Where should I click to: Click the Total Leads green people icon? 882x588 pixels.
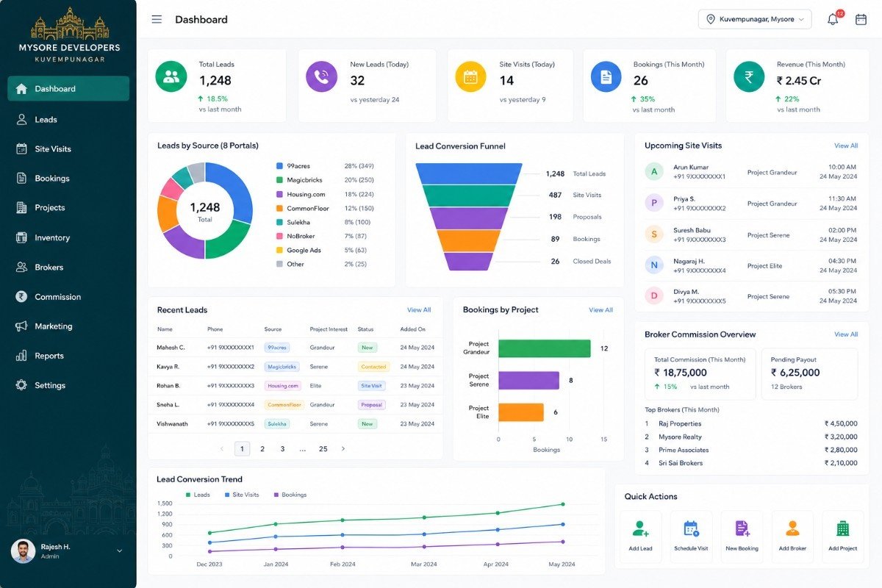[171, 76]
